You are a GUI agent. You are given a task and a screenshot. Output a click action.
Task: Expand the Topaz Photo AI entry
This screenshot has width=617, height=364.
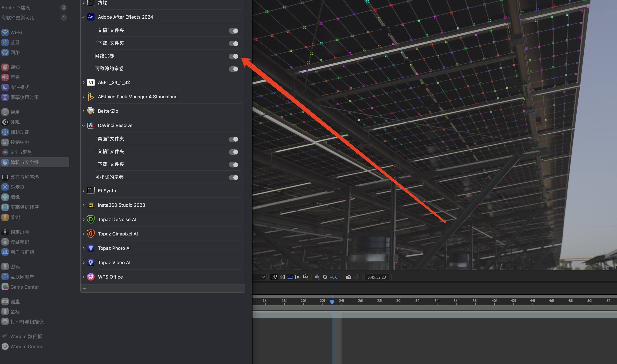(x=83, y=248)
